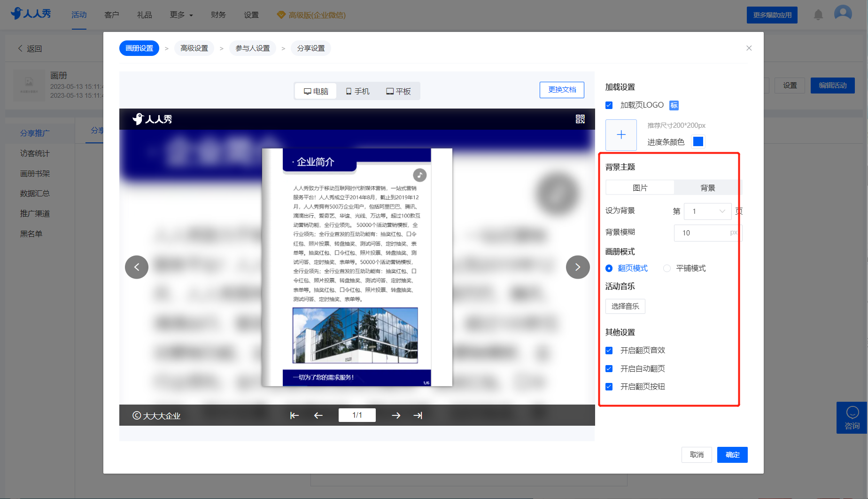
Task: Jump to first page in bottom bar
Action: 294,415
